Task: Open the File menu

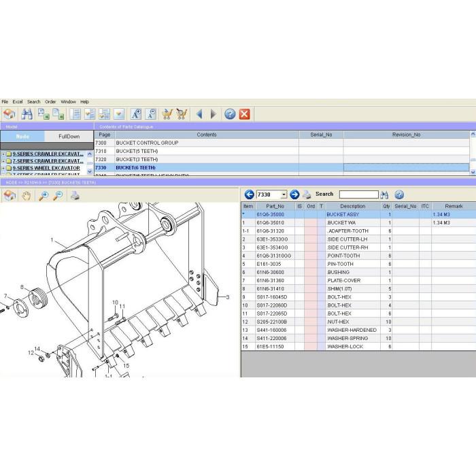Action: (x=5, y=102)
